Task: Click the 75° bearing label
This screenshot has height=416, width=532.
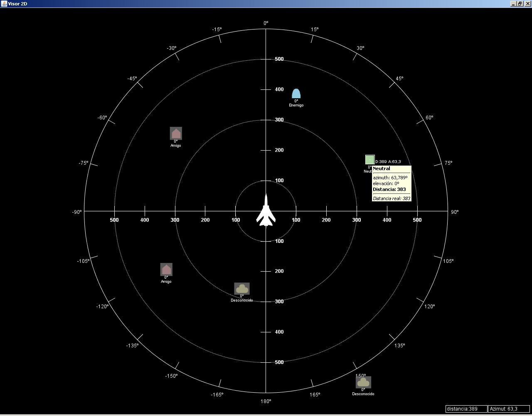Action: tap(448, 163)
